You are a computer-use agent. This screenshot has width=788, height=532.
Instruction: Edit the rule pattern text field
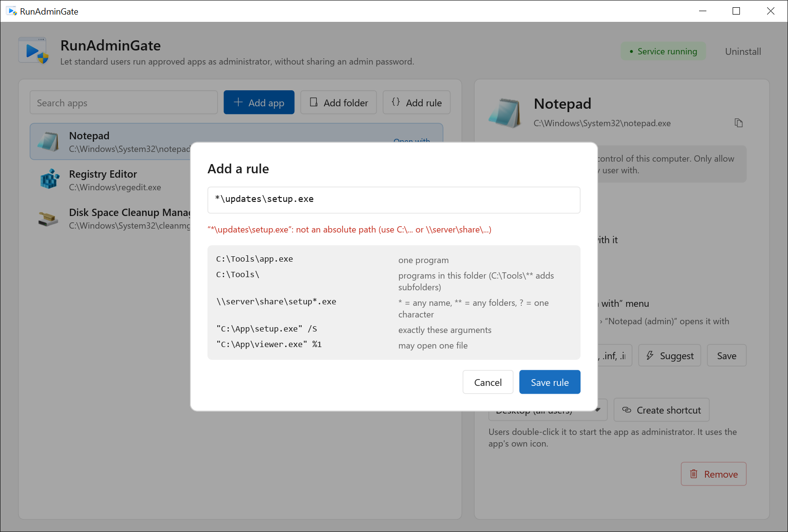point(394,199)
